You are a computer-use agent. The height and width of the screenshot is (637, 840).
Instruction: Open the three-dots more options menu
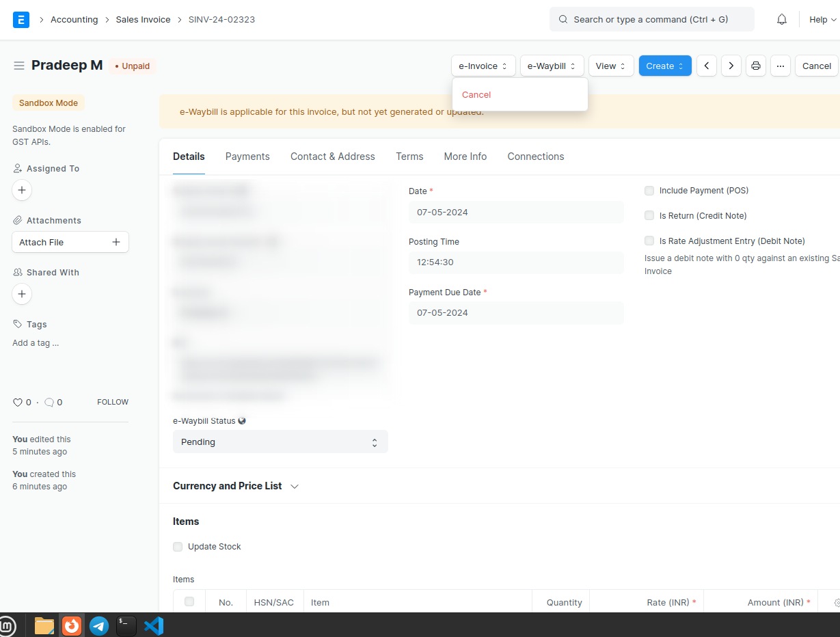(x=780, y=66)
